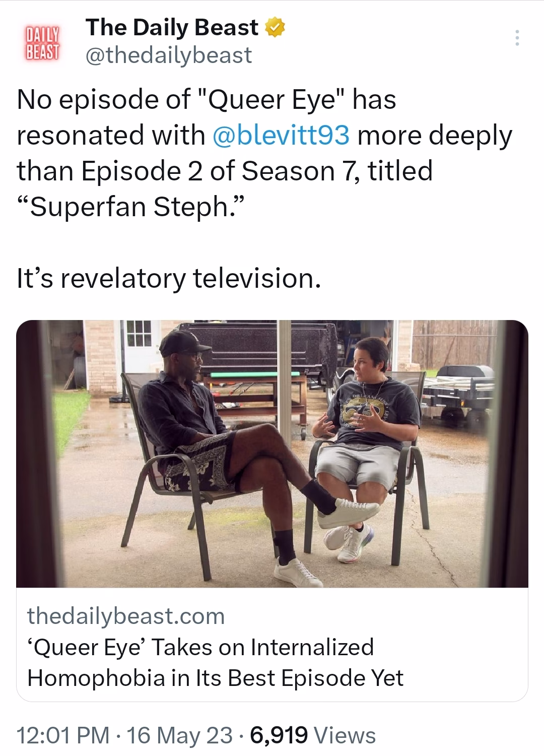
Task: Click the "It's revelatory television." sentence
Action: click(x=169, y=279)
